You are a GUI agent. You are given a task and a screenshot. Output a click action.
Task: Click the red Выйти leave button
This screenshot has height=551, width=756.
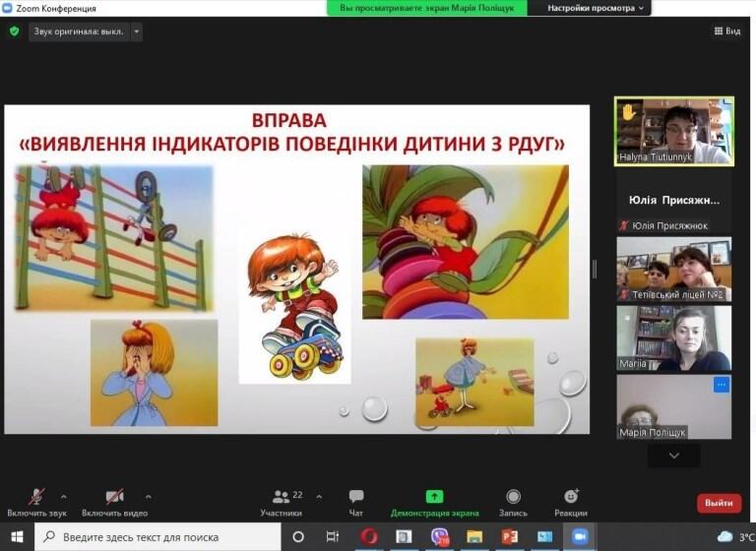[719, 503]
